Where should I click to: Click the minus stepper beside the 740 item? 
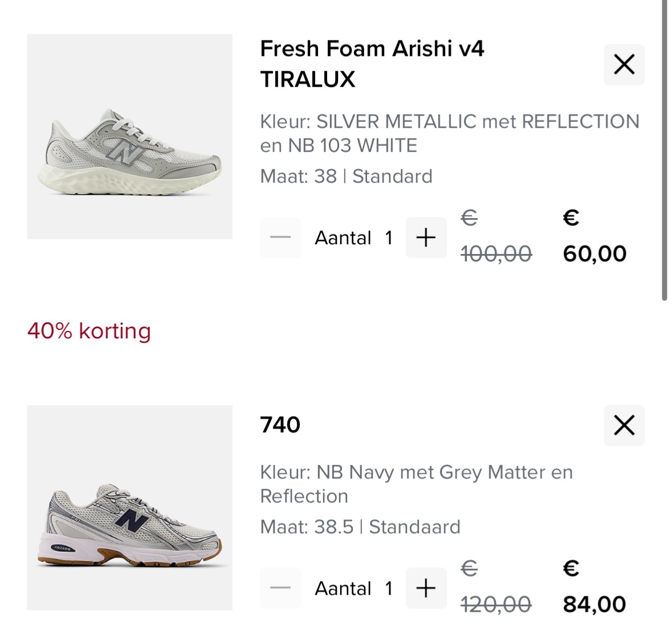tap(280, 588)
